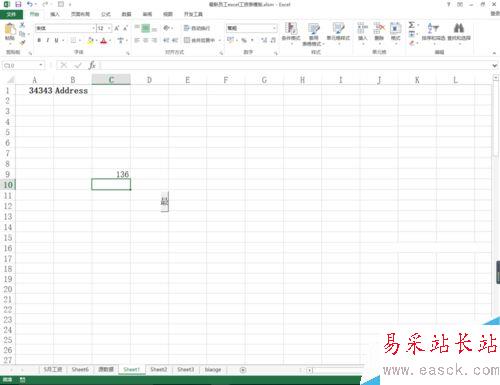500x385 pixels.
Task: Switch to the Formulas ribbon tab
Action: (106, 14)
